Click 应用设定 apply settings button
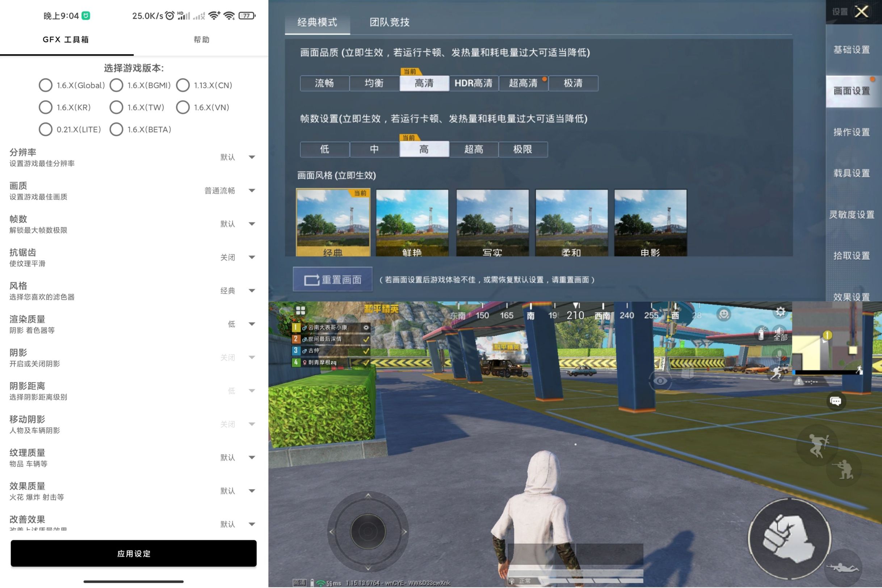 [x=134, y=553]
